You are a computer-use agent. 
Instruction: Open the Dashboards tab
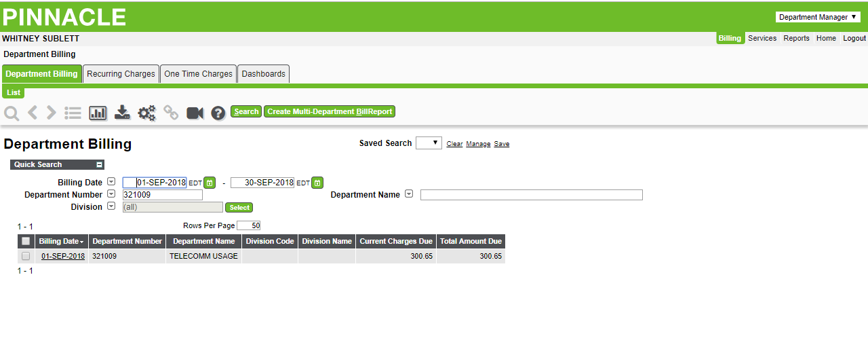click(263, 74)
